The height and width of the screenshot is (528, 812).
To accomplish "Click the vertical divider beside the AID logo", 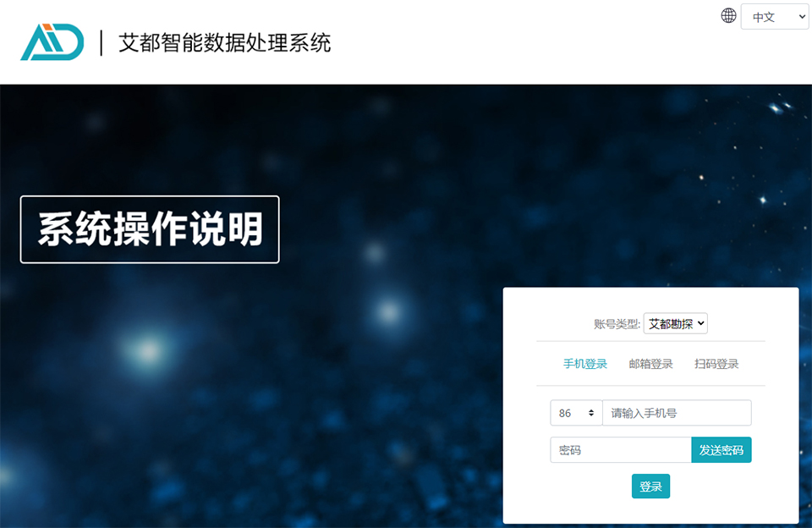I will coord(101,42).
